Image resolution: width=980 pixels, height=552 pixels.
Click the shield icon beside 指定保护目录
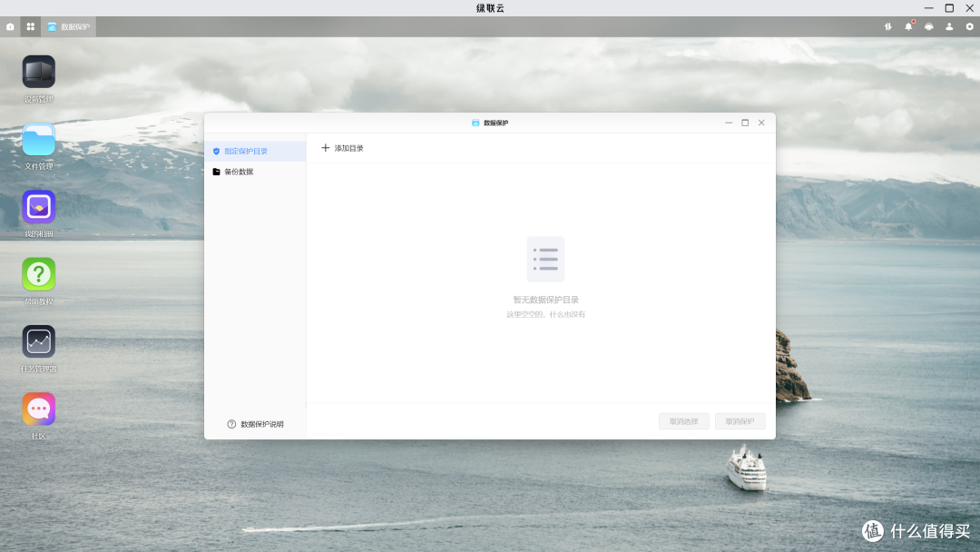click(216, 152)
